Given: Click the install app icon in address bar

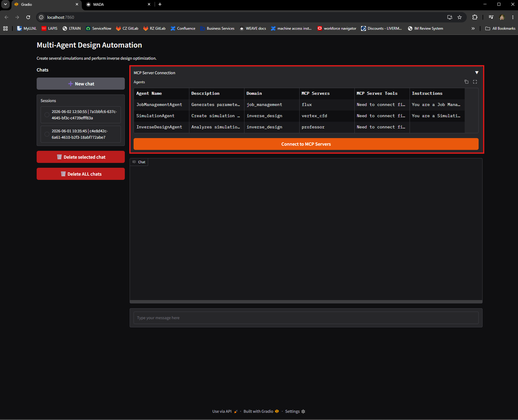Looking at the screenshot, I should pyautogui.click(x=450, y=17).
